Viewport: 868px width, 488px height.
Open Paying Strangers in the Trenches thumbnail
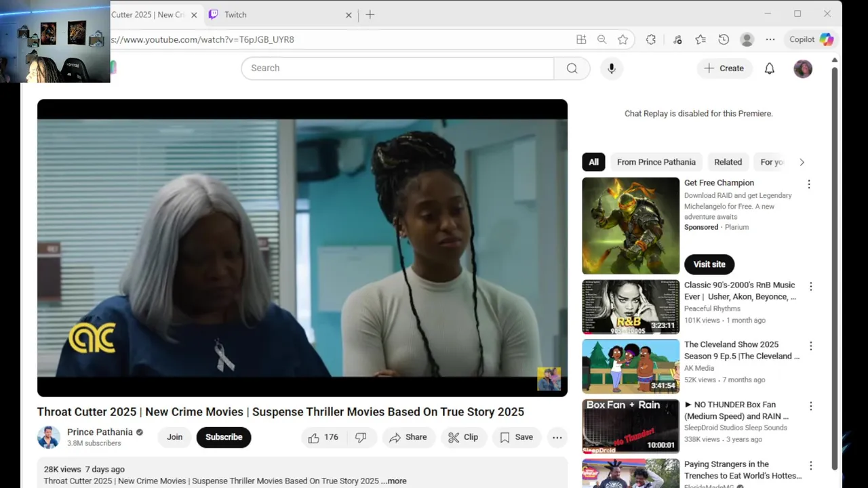[x=631, y=473]
